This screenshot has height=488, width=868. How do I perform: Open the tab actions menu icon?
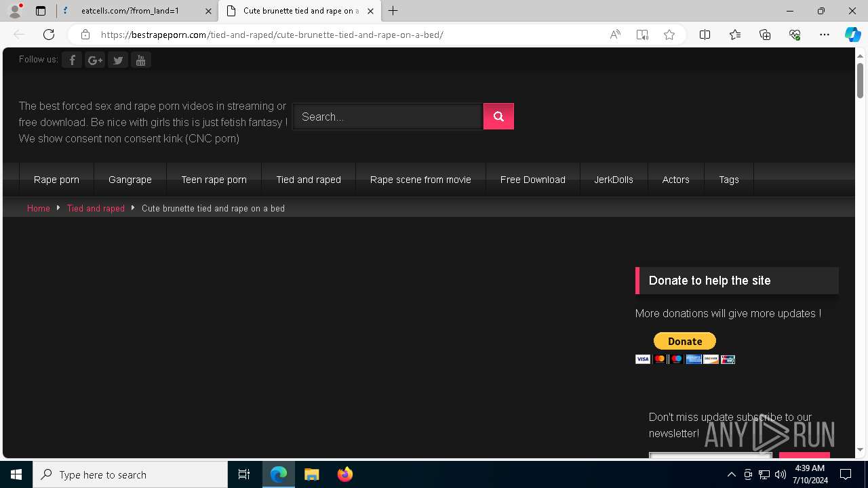(x=41, y=11)
